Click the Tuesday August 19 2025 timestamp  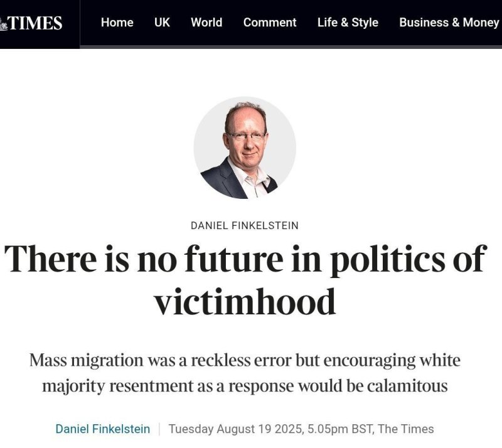237,429
